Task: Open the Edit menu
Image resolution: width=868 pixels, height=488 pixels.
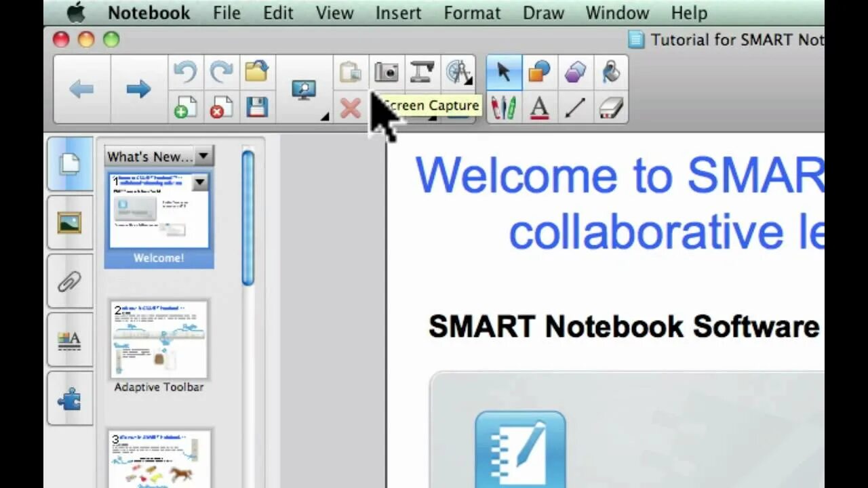Action: [x=278, y=12]
